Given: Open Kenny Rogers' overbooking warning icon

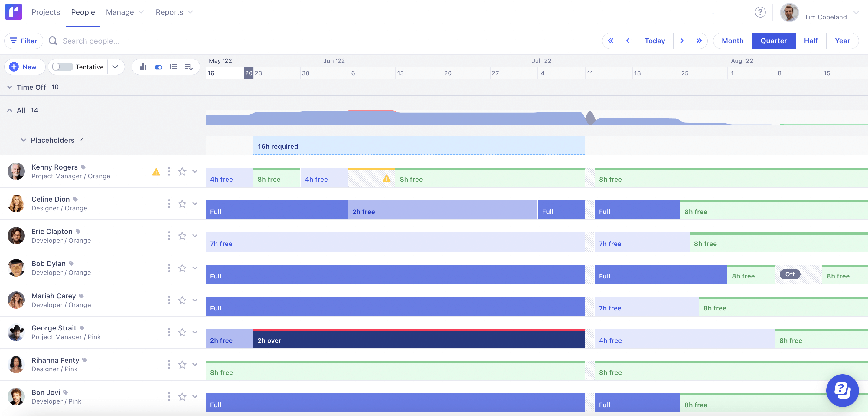Looking at the screenshot, I should click(x=156, y=172).
